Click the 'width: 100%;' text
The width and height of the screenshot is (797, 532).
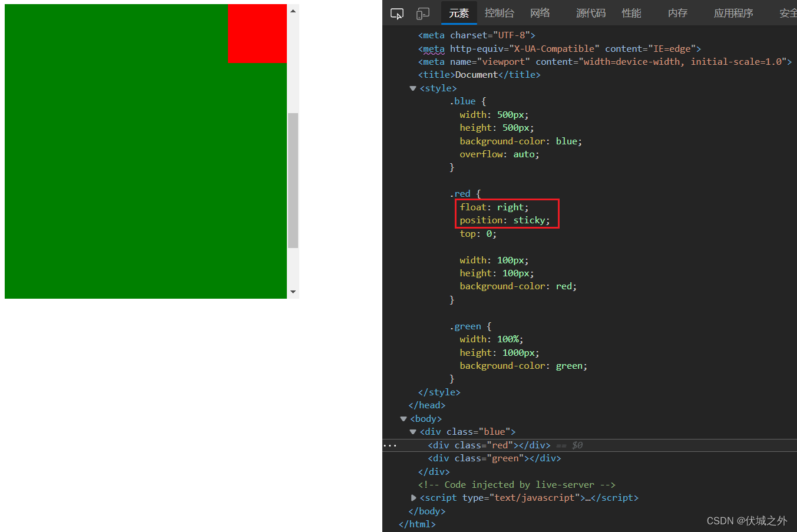pyautogui.click(x=491, y=339)
